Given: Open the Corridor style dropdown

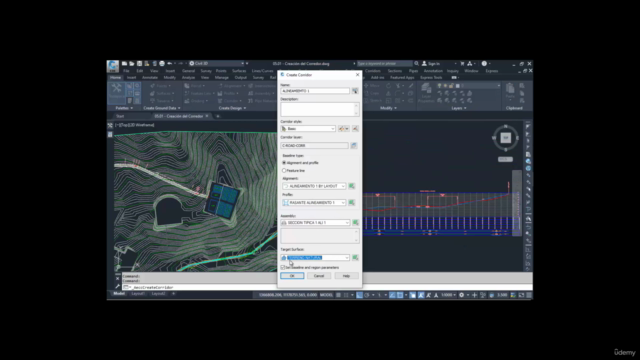Looking at the screenshot, I should pos(333,129).
